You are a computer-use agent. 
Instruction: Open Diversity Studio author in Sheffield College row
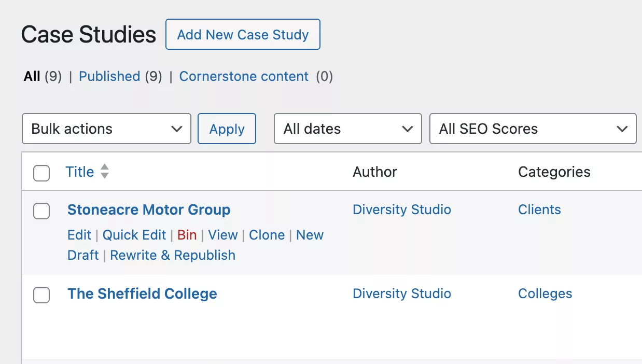point(402,293)
